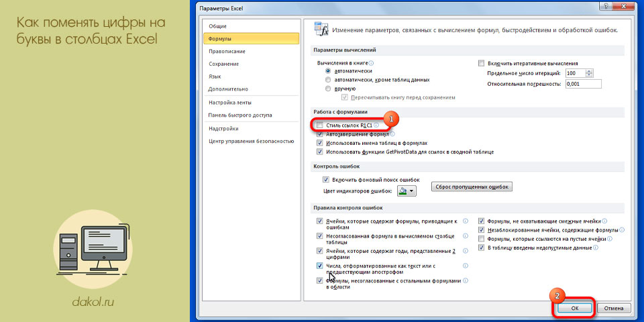Click Сброс пропущенных ошибок button

click(x=472, y=187)
